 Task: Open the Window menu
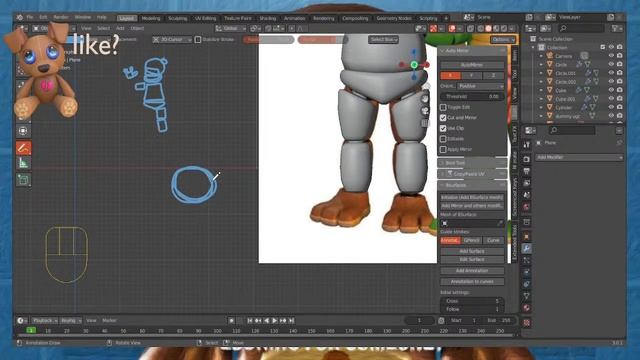82,18
